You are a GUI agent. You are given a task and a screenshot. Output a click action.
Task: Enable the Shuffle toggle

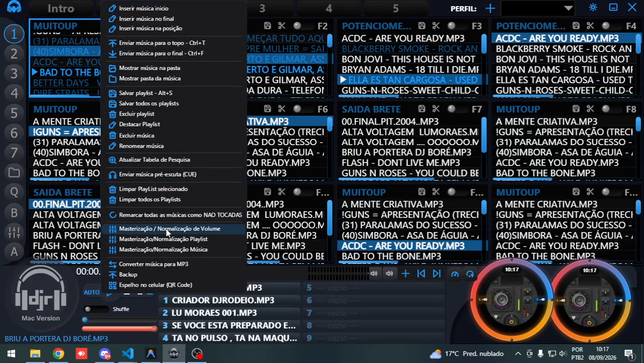(96, 309)
